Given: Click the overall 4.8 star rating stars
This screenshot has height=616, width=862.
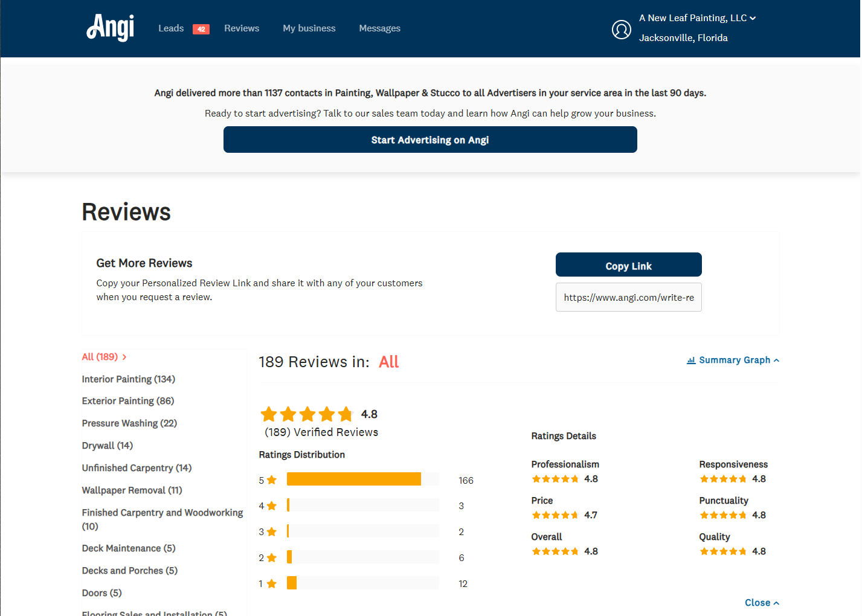Looking at the screenshot, I should 307,414.
